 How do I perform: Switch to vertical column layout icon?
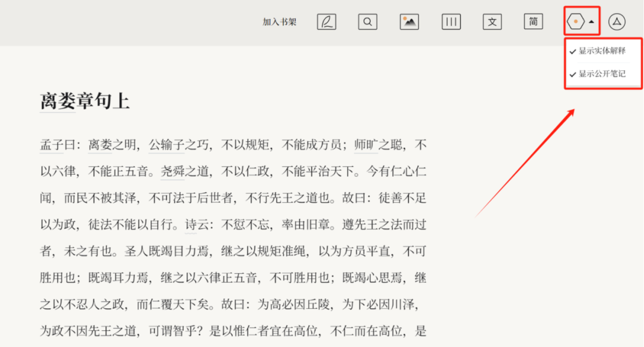451,22
